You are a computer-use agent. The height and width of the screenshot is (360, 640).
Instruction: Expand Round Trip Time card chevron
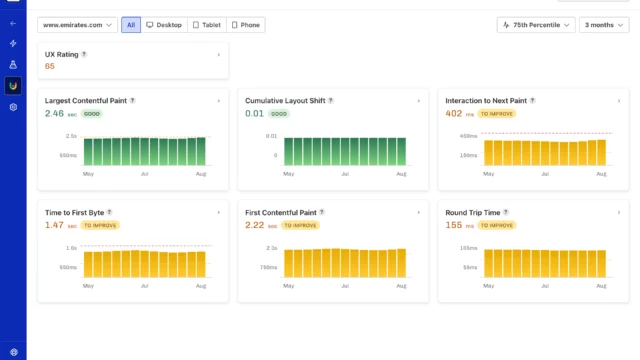point(619,213)
